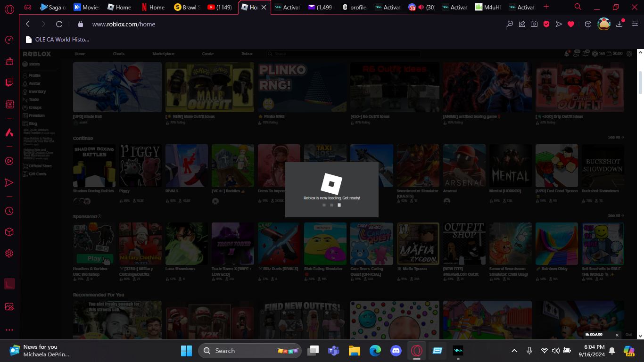Switch to the M4uHD tab

click(x=488, y=7)
